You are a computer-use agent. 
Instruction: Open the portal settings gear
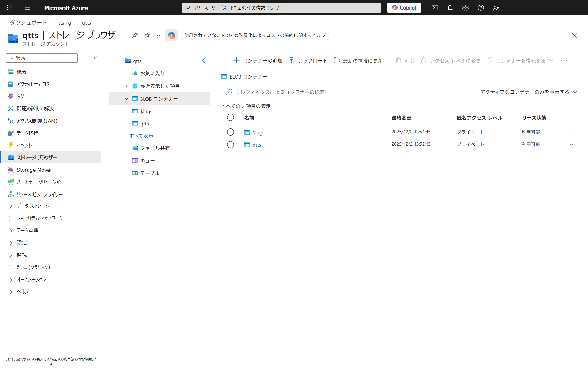(x=465, y=8)
